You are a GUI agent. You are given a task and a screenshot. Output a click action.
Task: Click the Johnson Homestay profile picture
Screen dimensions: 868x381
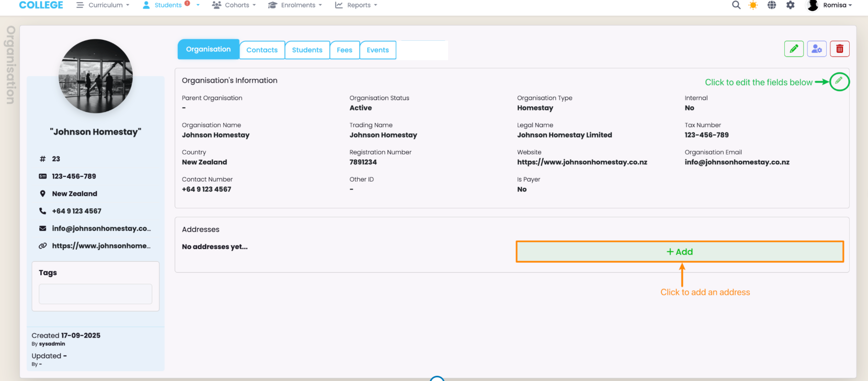pos(96,76)
